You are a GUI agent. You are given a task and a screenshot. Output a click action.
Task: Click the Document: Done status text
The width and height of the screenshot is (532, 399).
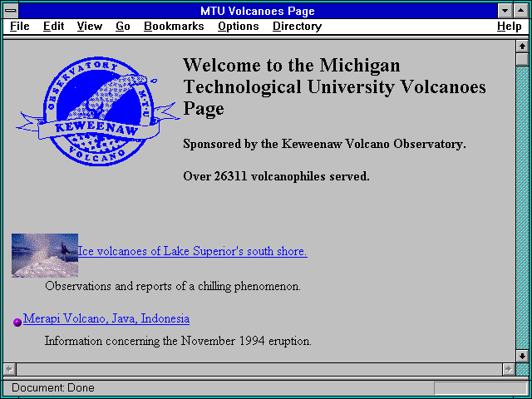click(53, 388)
